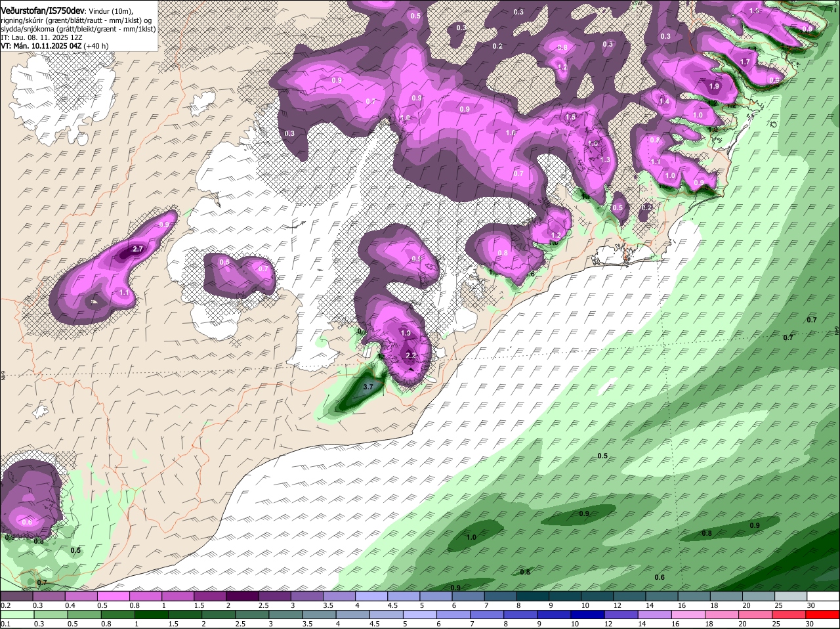Click the 'Veðurstofan/IS750dev' title text
This screenshot has height=629, width=840.
coord(43,11)
